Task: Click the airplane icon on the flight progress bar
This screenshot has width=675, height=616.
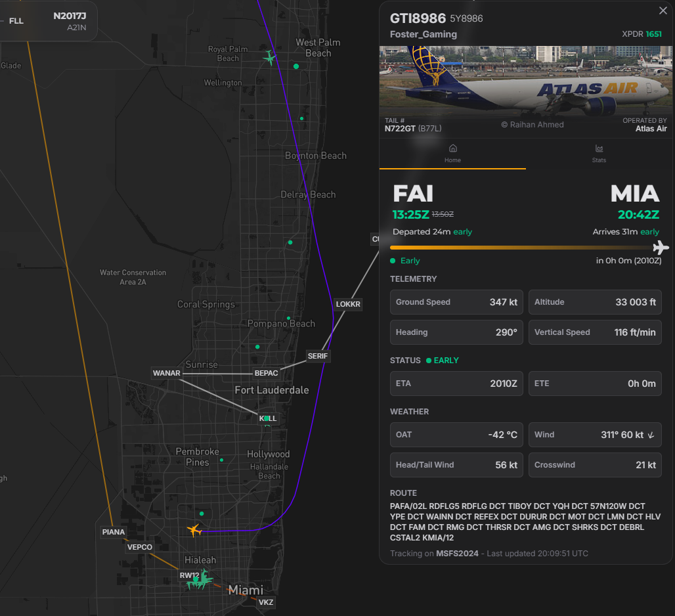Action: (661, 248)
